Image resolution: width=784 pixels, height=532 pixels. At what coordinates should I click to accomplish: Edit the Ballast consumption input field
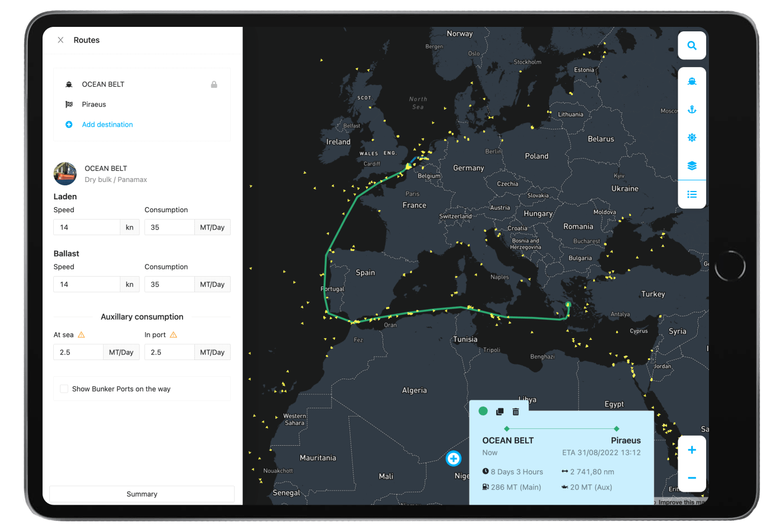[169, 284]
